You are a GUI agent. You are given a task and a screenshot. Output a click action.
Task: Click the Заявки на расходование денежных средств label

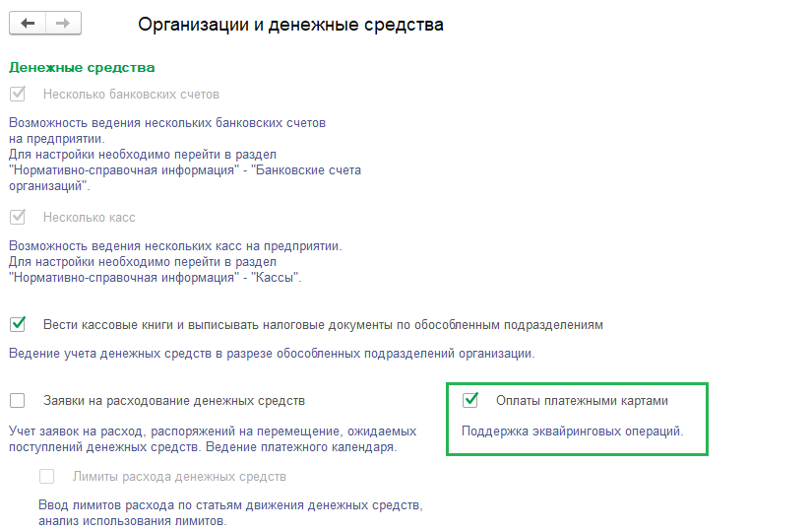[x=174, y=400]
